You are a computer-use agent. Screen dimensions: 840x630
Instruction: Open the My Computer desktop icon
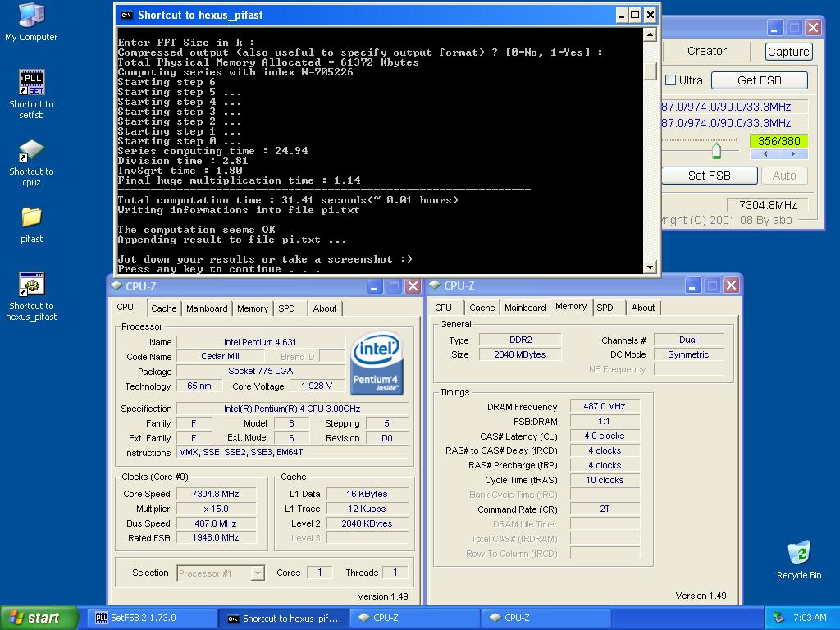(x=31, y=21)
